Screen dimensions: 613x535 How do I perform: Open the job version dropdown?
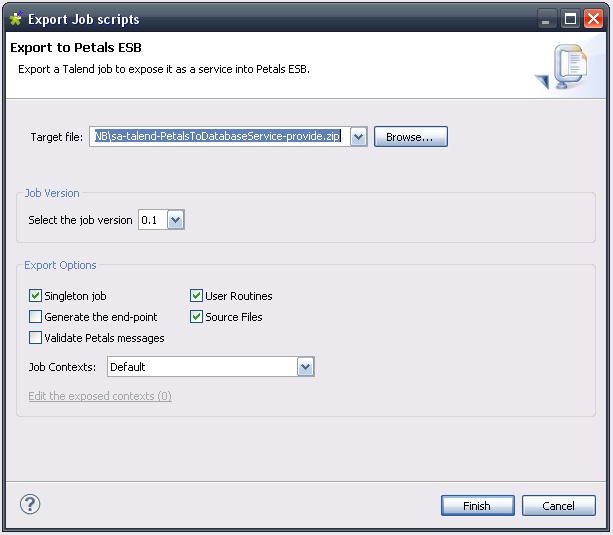[176, 220]
